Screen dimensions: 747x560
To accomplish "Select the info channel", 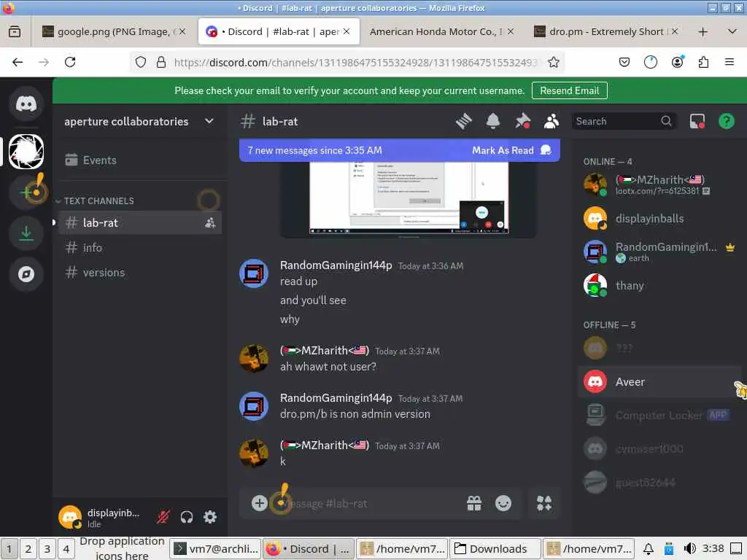I will click(x=140, y=248).
